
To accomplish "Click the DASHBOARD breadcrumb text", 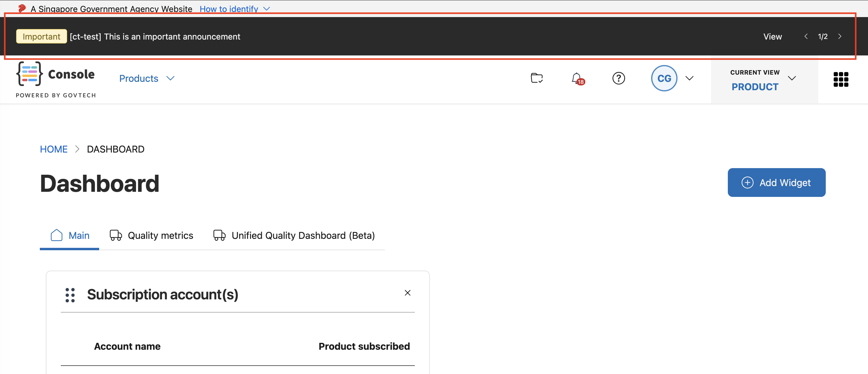I will click(116, 149).
